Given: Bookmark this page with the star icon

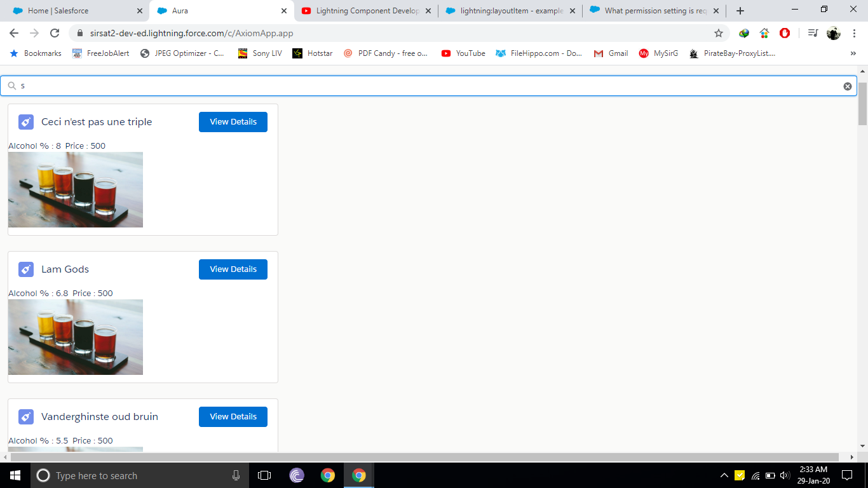Looking at the screenshot, I should tap(719, 33).
